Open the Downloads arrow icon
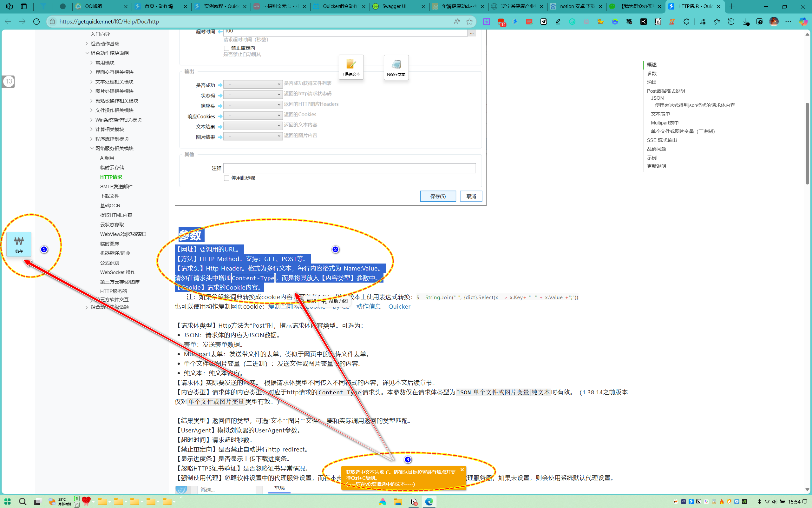812x508 pixels. [x=746, y=22]
